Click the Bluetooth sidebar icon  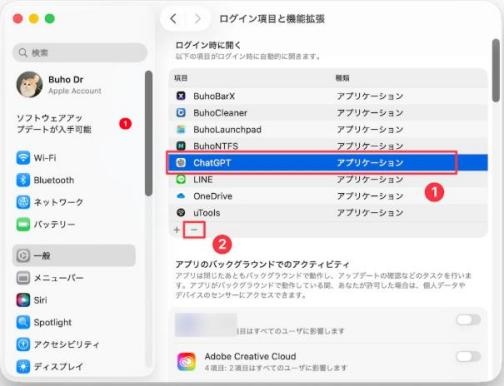pyautogui.click(x=23, y=180)
